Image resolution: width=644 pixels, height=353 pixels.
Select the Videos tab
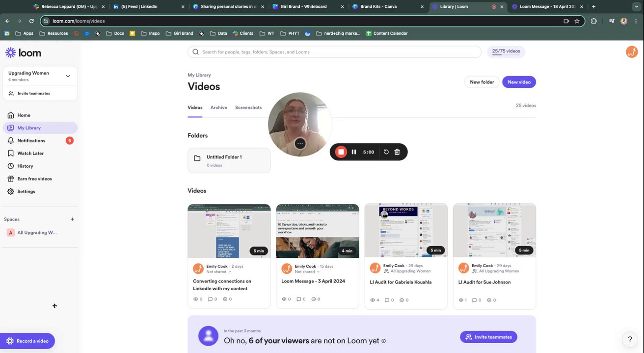point(195,107)
